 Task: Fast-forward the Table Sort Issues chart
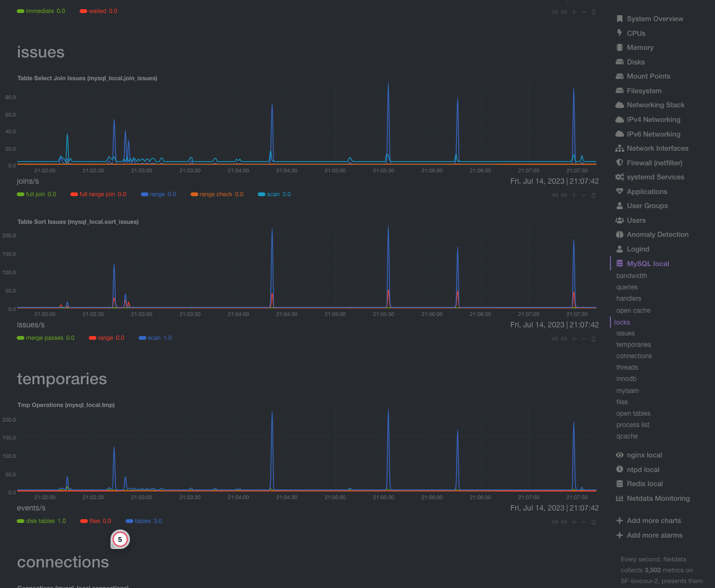[x=564, y=339]
